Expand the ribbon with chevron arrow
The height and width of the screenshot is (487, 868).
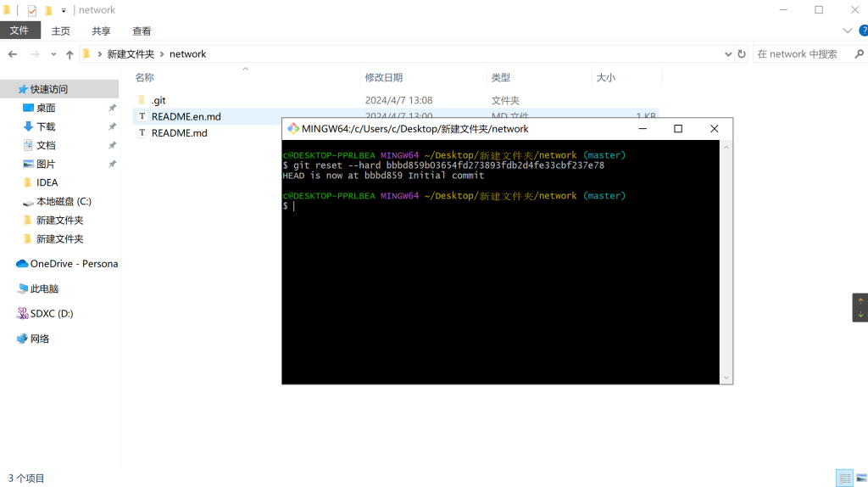(847, 31)
